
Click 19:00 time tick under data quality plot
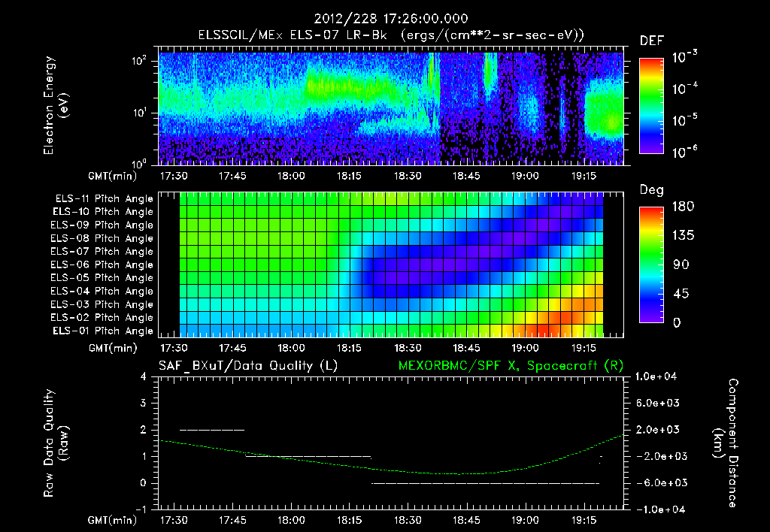pyautogui.click(x=525, y=520)
